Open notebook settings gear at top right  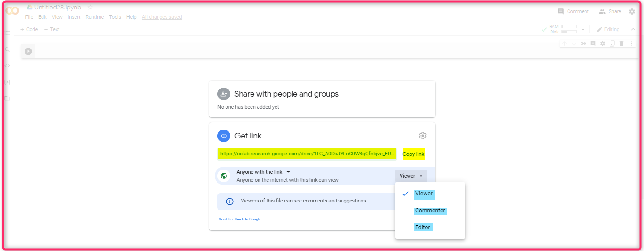632,11
